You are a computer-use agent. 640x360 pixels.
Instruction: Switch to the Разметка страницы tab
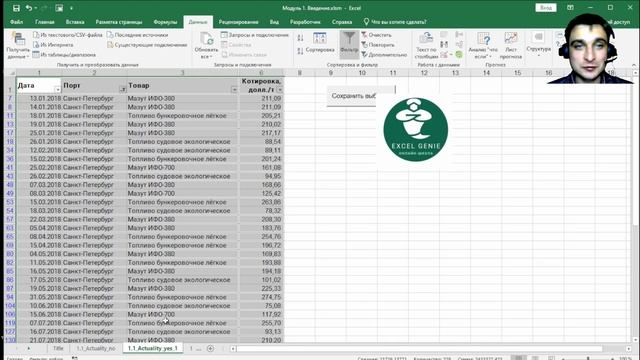coord(119,22)
